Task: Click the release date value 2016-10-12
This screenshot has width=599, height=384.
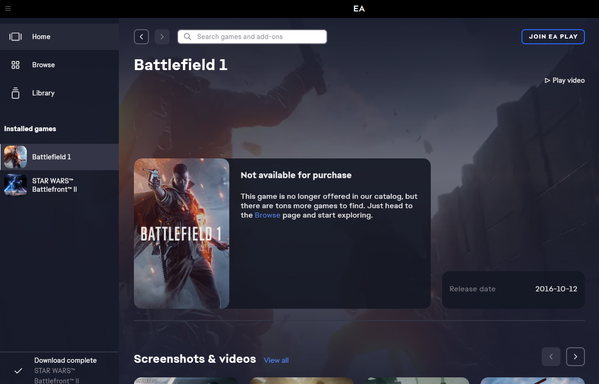Action: [x=556, y=289]
